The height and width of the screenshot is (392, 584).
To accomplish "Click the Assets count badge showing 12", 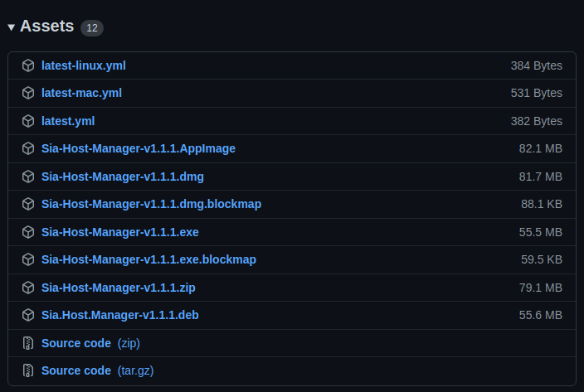I will 92,28.
